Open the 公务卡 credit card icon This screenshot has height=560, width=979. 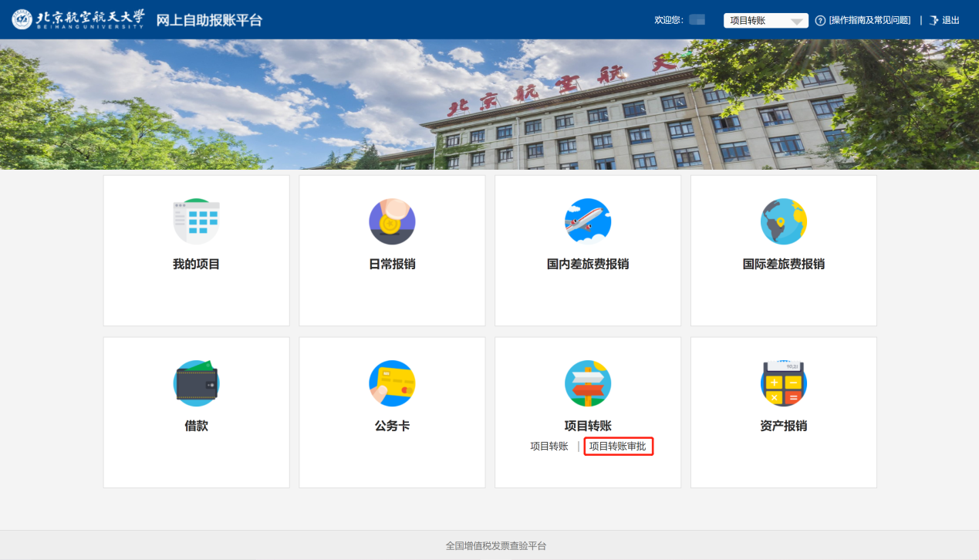coord(392,383)
